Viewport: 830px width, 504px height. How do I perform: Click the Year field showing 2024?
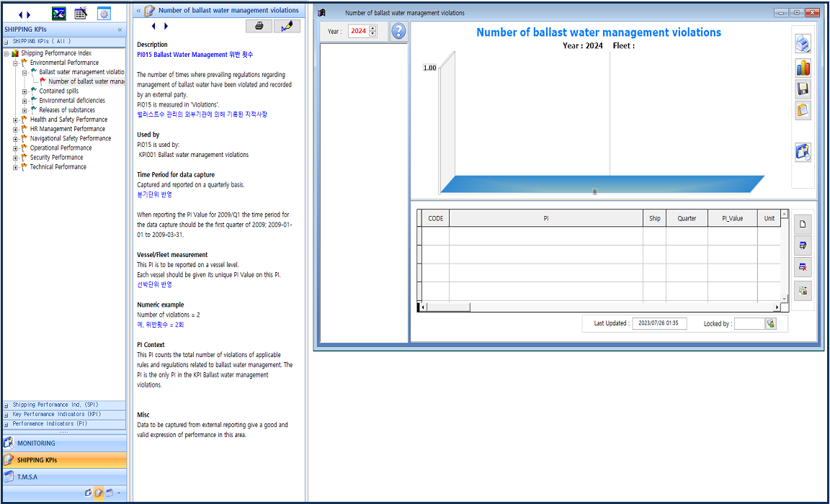point(358,31)
